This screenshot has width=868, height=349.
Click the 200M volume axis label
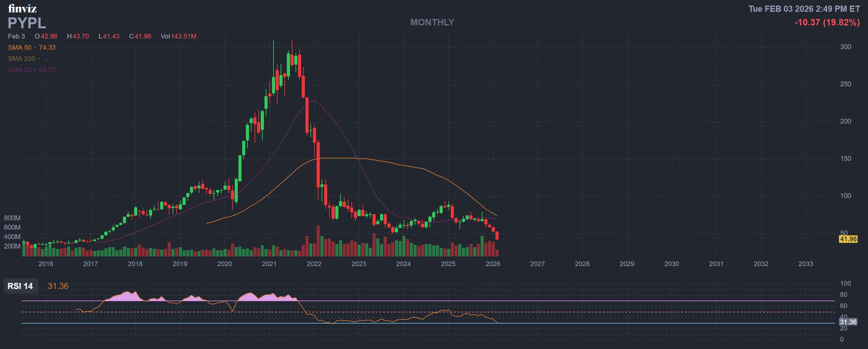click(12, 247)
